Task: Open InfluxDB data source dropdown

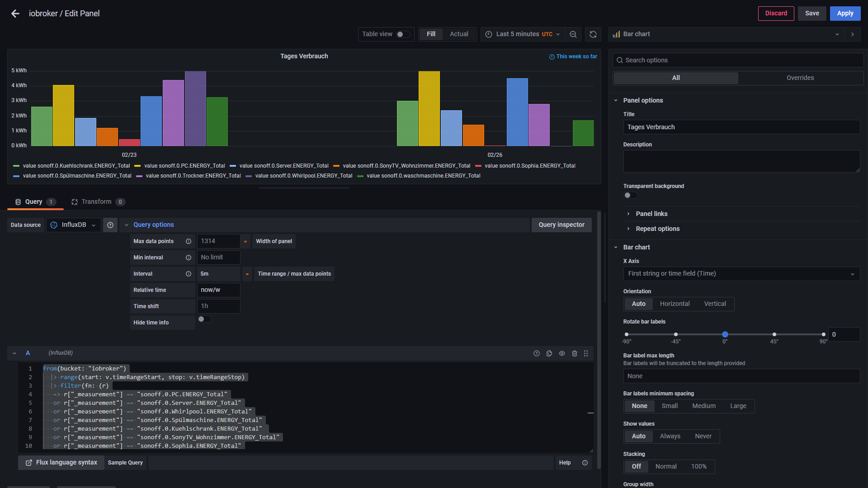Action: click(73, 225)
